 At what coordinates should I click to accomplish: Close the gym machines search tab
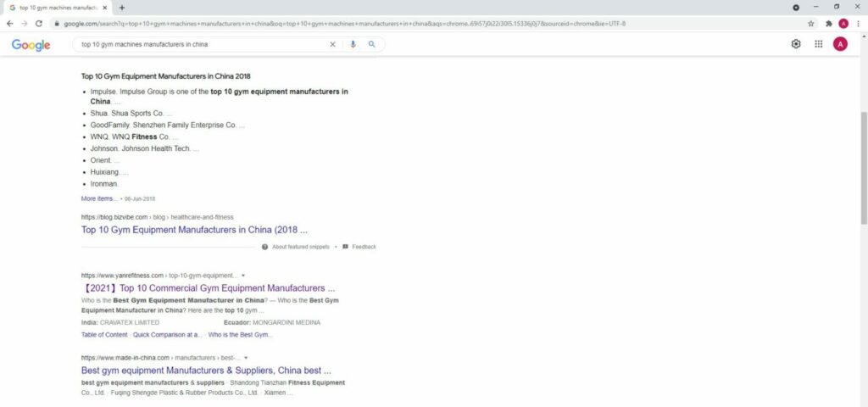(104, 8)
